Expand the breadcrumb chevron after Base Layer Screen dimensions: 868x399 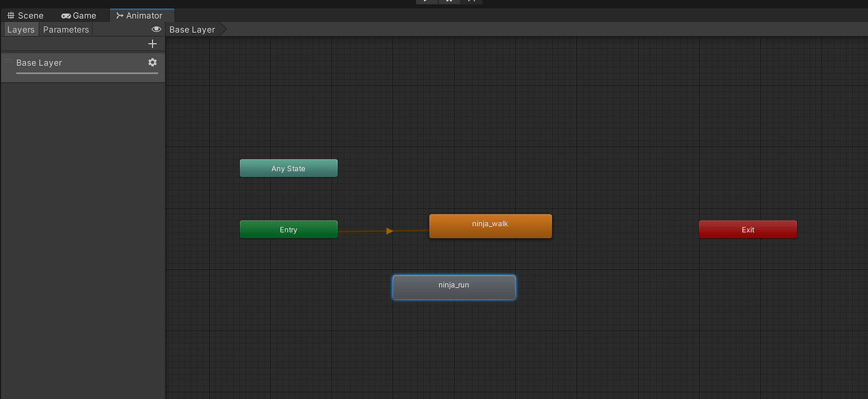click(x=224, y=29)
